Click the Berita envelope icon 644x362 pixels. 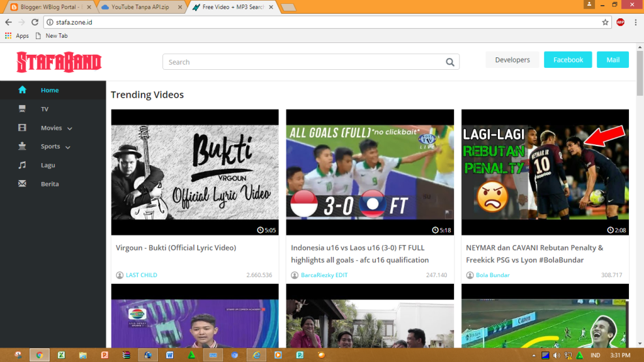click(x=22, y=184)
